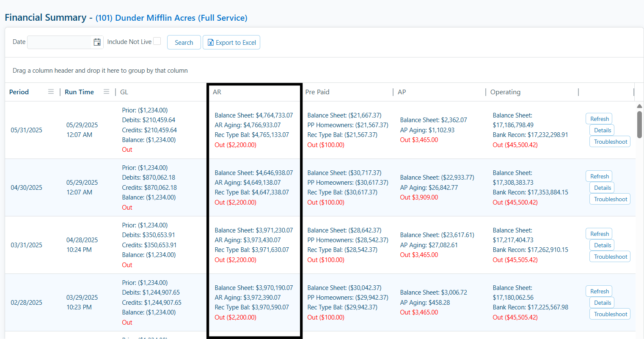Click the Search button

click(184, 42)
